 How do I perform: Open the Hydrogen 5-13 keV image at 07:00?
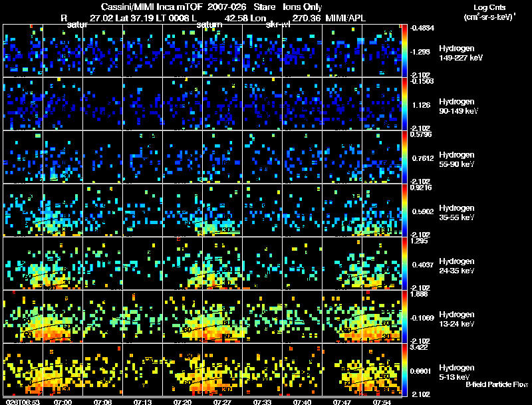(x=63, y=370)
